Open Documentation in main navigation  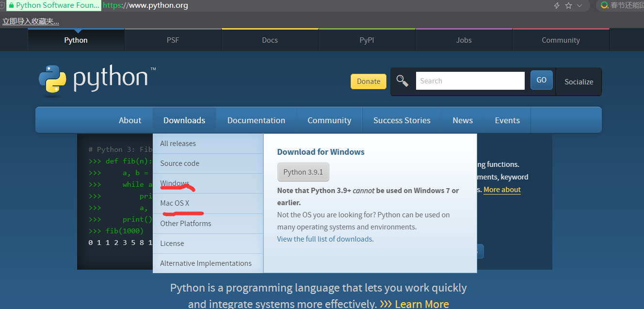coord(257,120)
